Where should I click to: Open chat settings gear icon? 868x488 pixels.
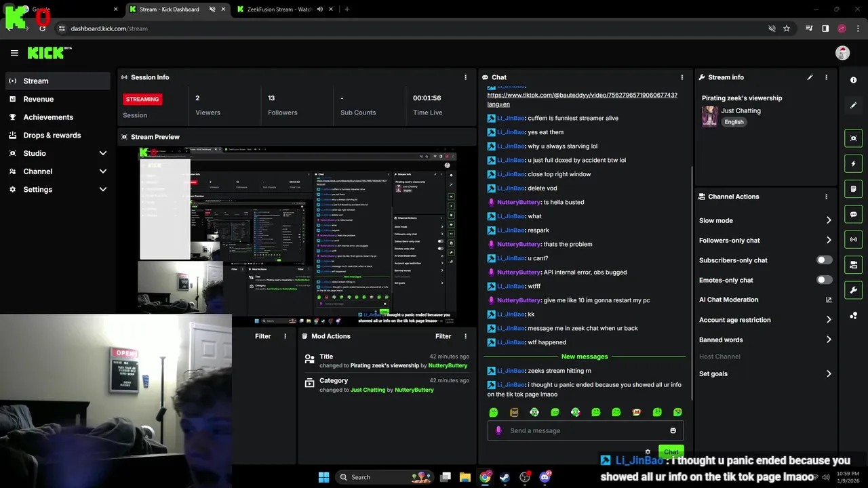pos(648,451)
